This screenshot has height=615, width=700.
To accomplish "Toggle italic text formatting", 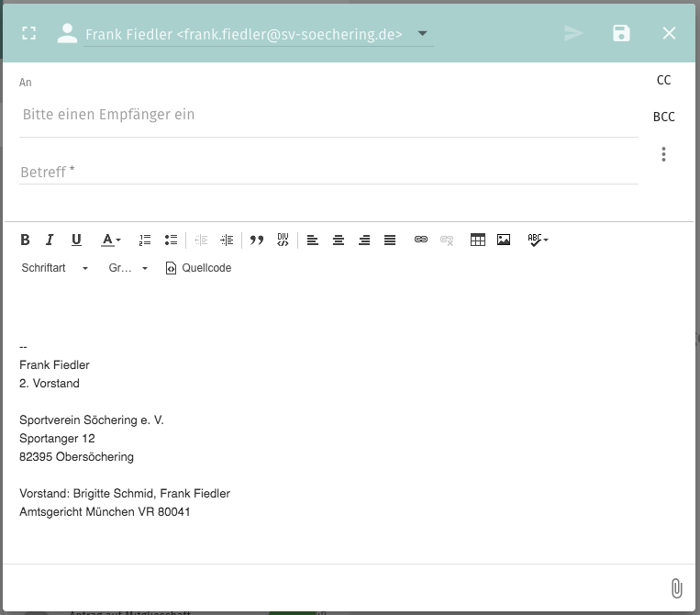I will [x=50, y=240].
